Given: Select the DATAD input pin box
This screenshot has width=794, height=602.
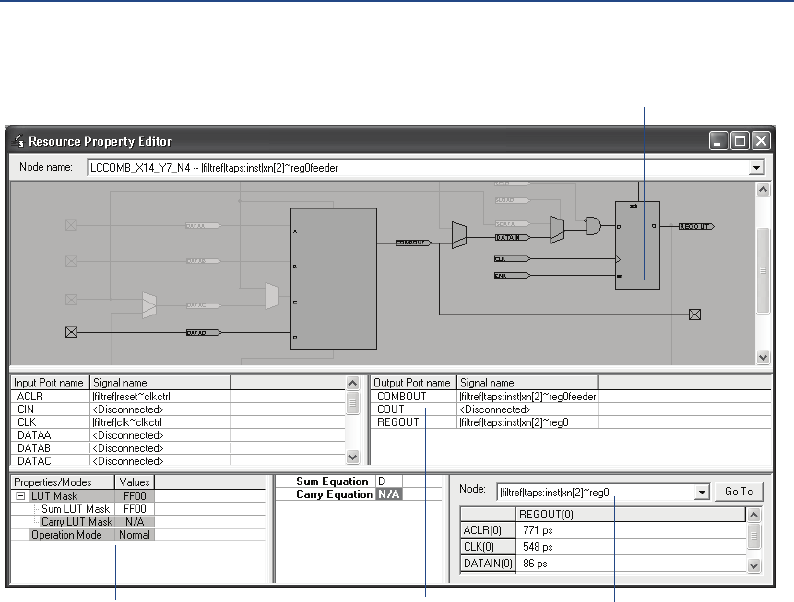Looking at the screenshot, I should [72, 332].
